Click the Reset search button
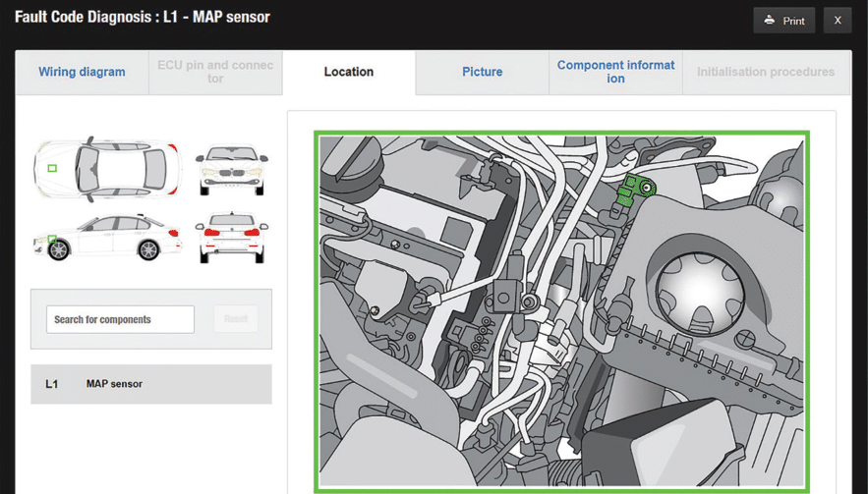 pos(236,318)
